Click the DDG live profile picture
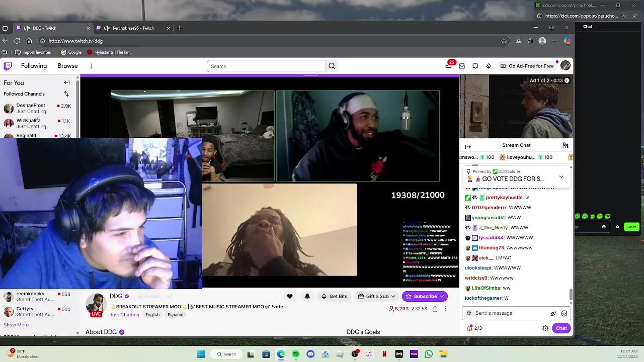Screen dimensions: 644x362 (x=96, y=305)
